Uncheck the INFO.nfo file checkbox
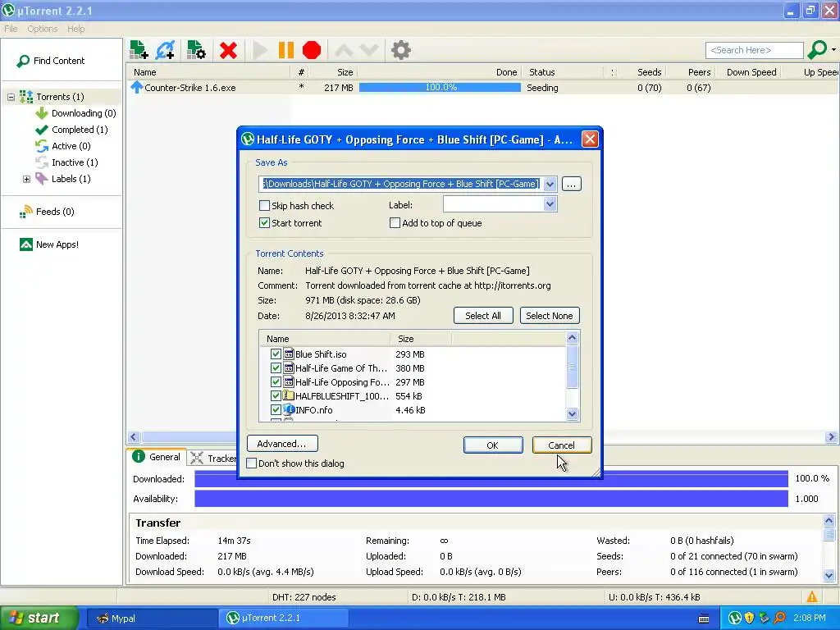 point(276,410)
